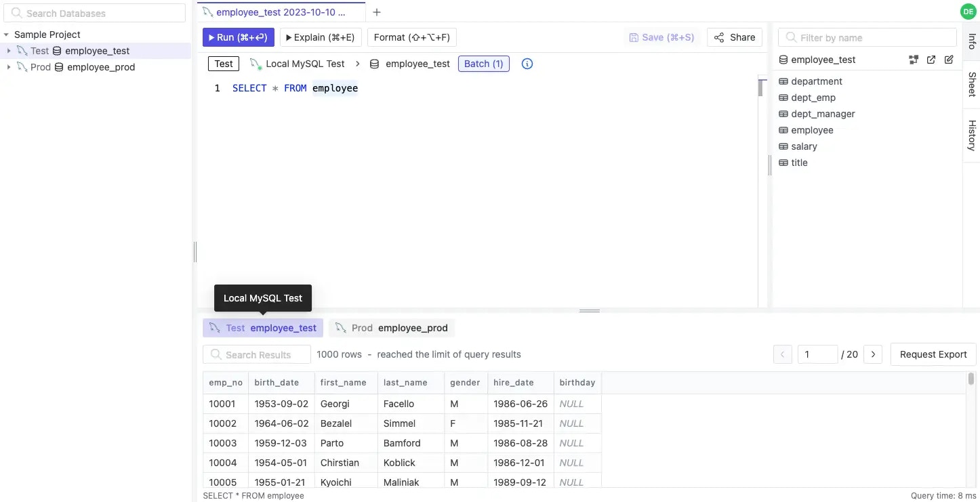Click the editor-results horizontal resize handle
Viewport: 980px width, 502px height.
point(590,311)
